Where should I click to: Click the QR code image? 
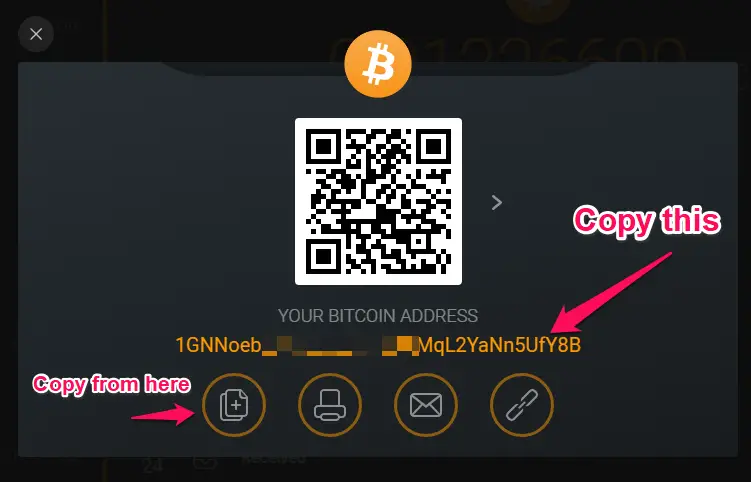[378, 201]
